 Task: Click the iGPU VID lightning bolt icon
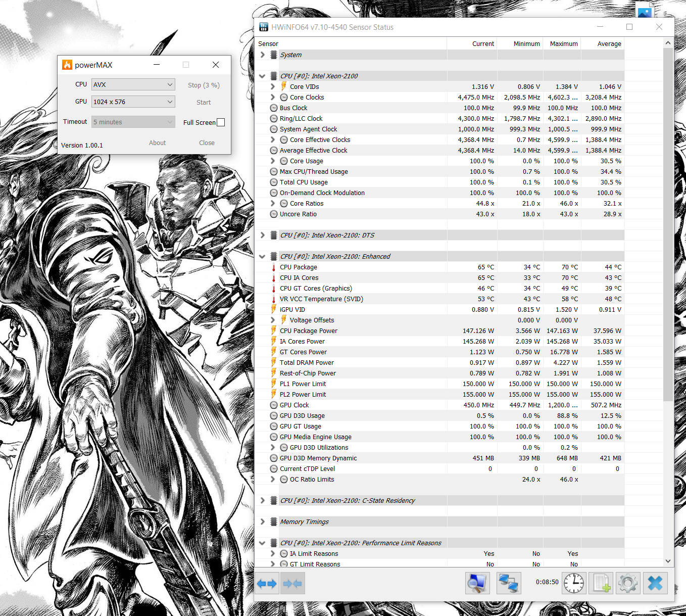pos(274,309)
